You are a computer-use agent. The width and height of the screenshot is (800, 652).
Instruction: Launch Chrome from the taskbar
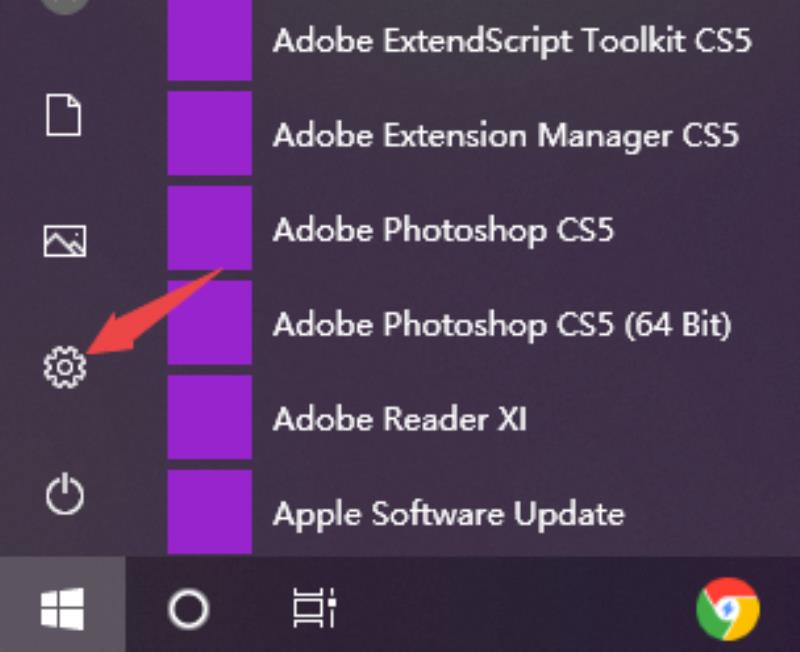tap(728, 609)
